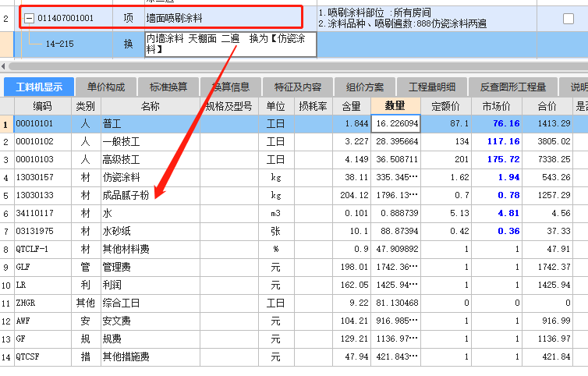Select the 规费 row name
This screenshot has width=588, height=376.
pos(150,339)
